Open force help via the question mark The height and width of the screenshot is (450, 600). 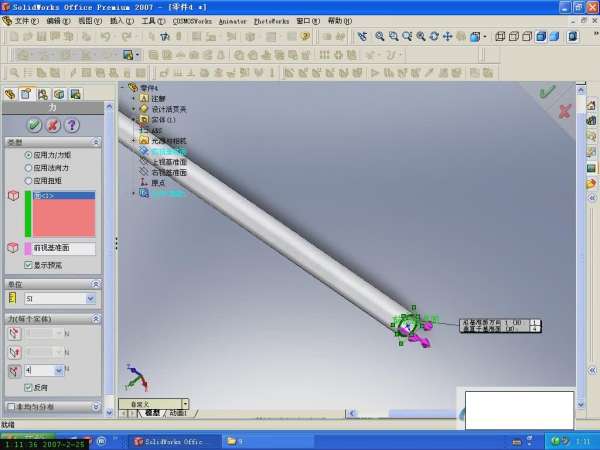pyautogui.click(x=72, y=125)
